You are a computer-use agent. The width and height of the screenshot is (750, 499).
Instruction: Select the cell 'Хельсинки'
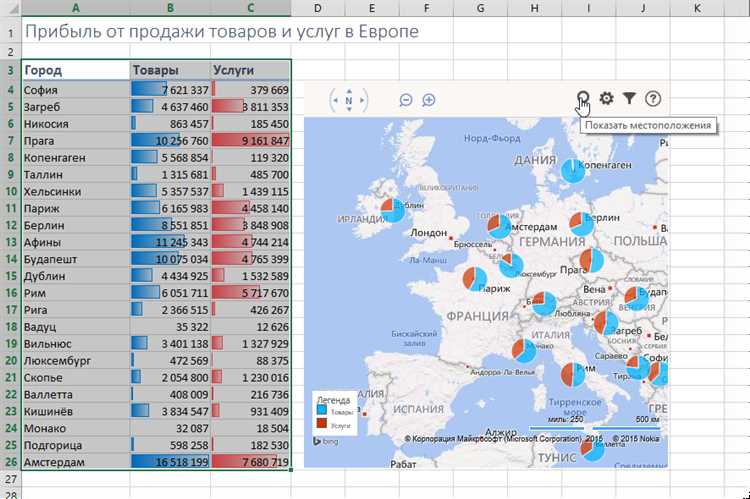76,191
